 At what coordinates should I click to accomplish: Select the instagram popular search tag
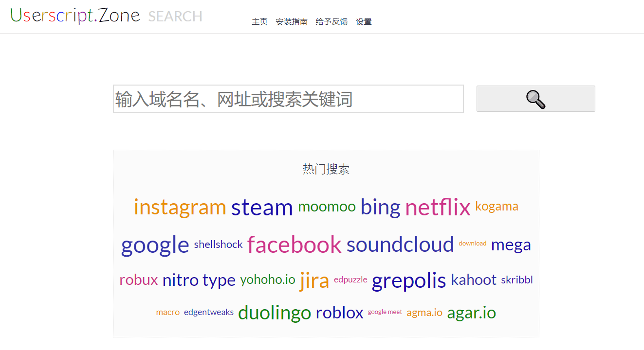180,207
